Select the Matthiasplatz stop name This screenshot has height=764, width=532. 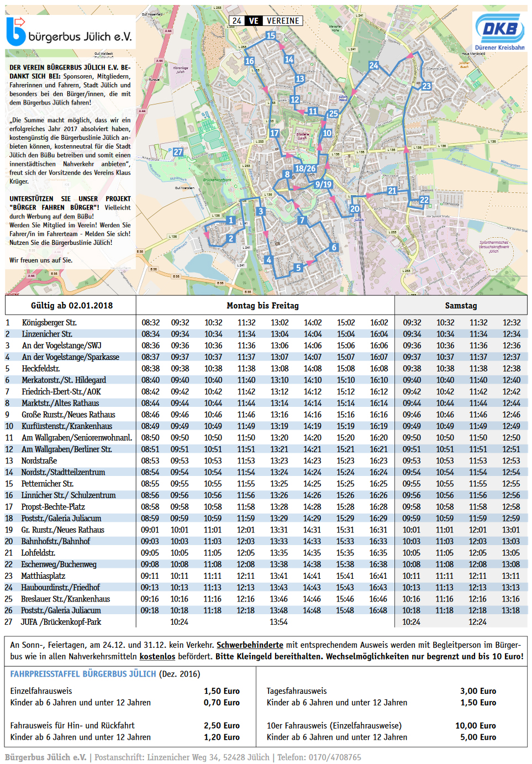click(x=43, y=576)
